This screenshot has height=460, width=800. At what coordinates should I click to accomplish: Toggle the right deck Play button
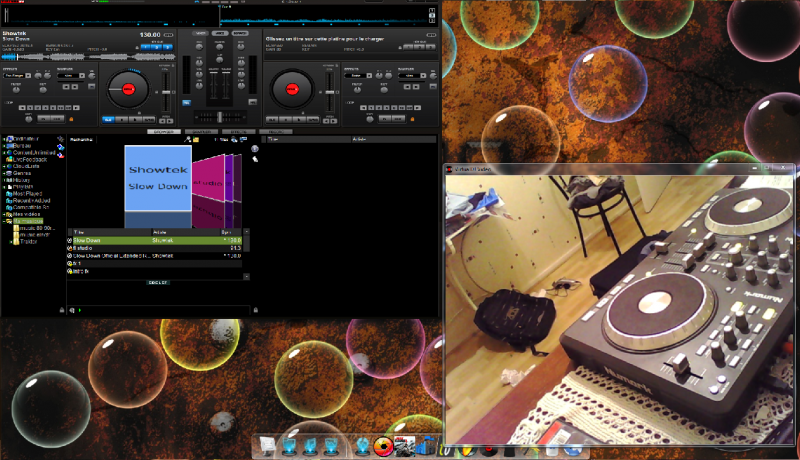click(x=301, y=119)
